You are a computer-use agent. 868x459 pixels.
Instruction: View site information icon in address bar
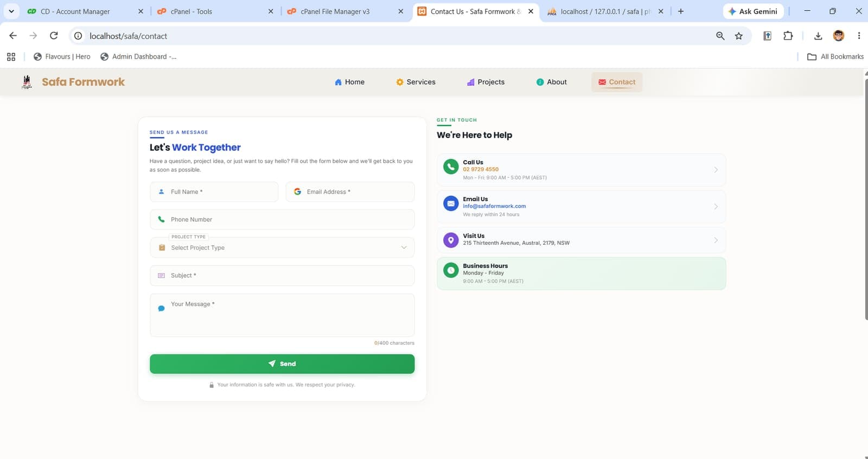pyautogui.click(x=78, y=36)
